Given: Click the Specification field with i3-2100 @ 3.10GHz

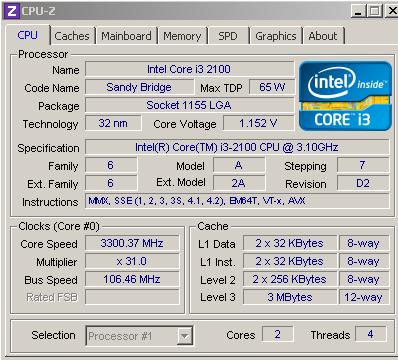Looking at the screenshot, I should pos(237,147).
